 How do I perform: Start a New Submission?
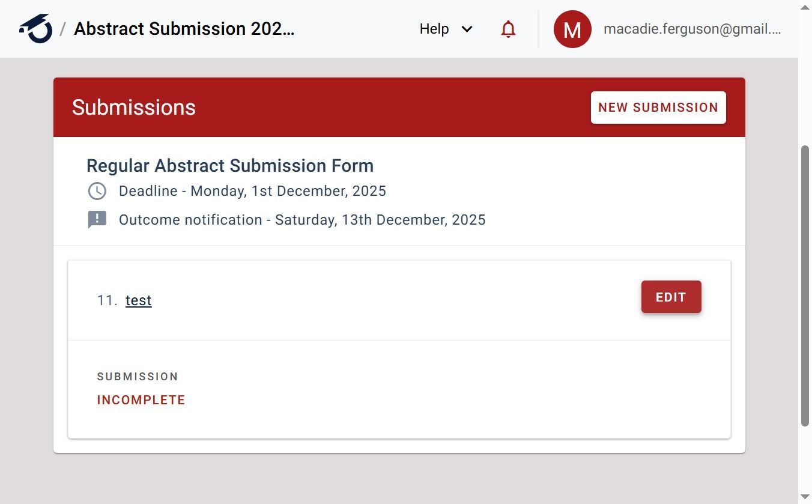pyautogui.click(x=658, y=108)
